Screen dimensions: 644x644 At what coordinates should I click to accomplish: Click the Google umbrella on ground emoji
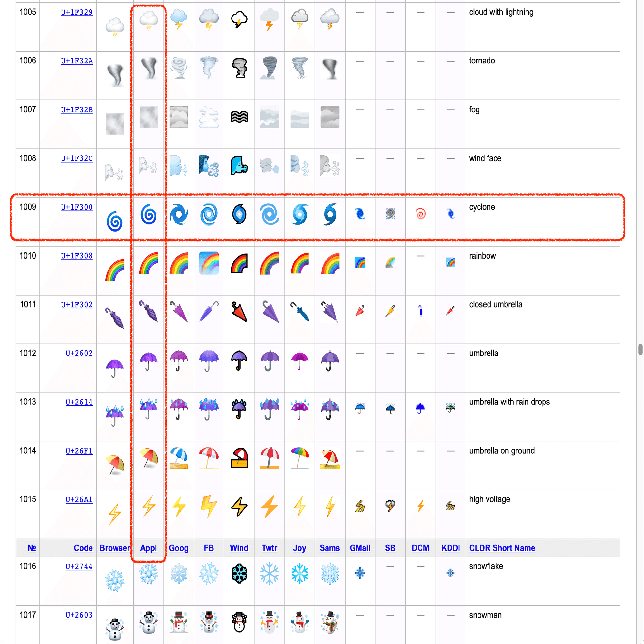179,458
